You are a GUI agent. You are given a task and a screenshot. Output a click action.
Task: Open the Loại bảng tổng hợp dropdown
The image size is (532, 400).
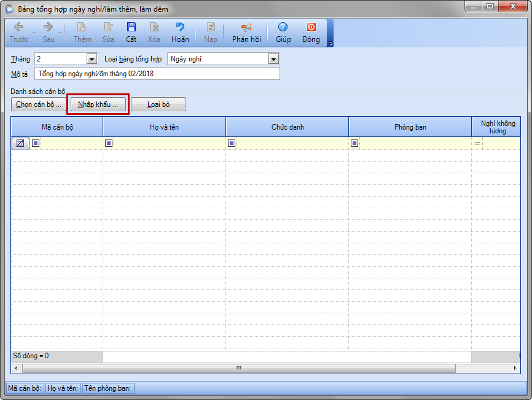pos(273,59)
